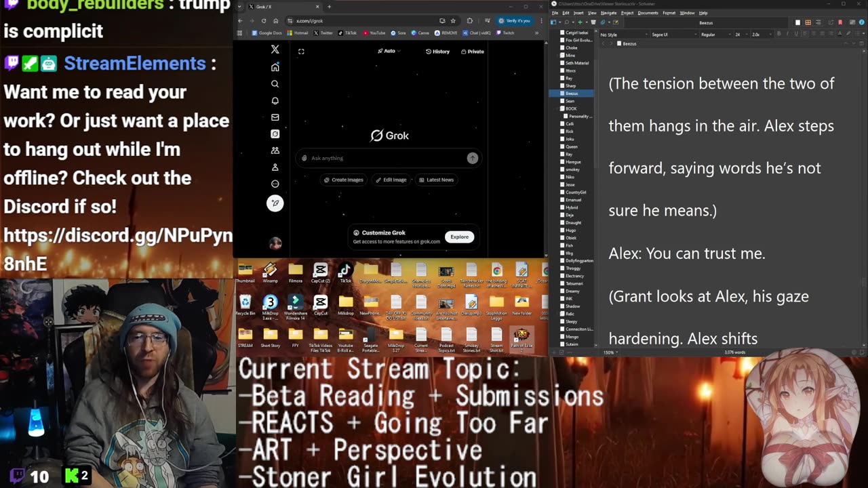Viewport: 868px width, 488px height.
Task: Bookmark this page with Chrome's star icon
Action: (453, 21)
